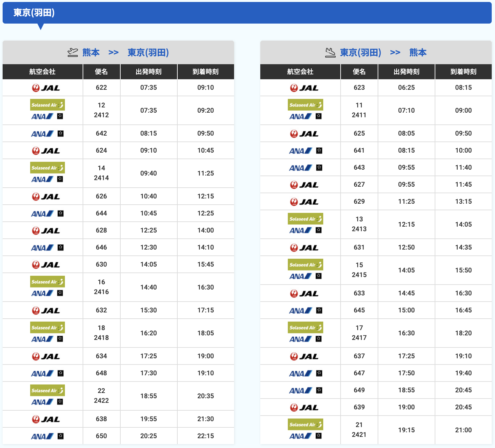The width and height of the screenshot is (495, 448).
Task: Click flight number 633
Action: pos(359,293)
